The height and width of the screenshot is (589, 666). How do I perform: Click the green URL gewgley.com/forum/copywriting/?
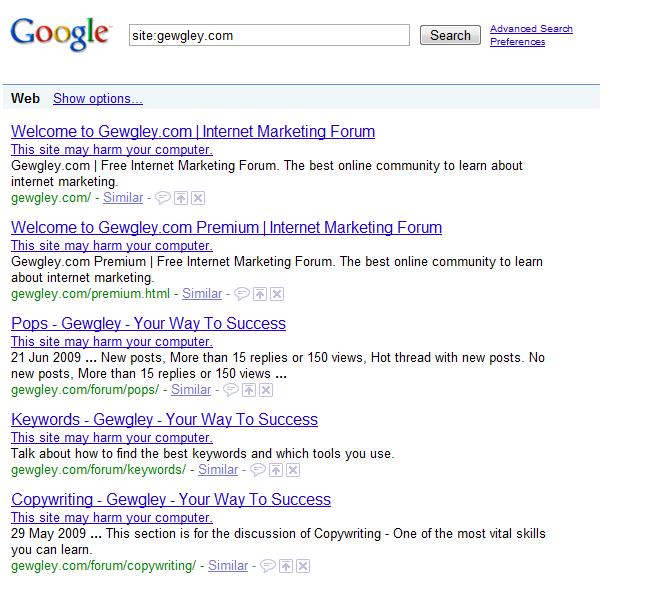[104, 566]
